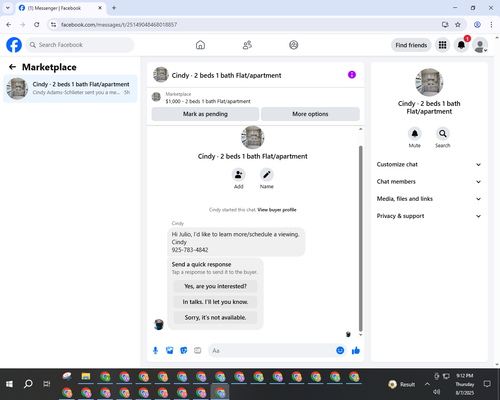Open Task View on the taskbar

coord(47,384)
